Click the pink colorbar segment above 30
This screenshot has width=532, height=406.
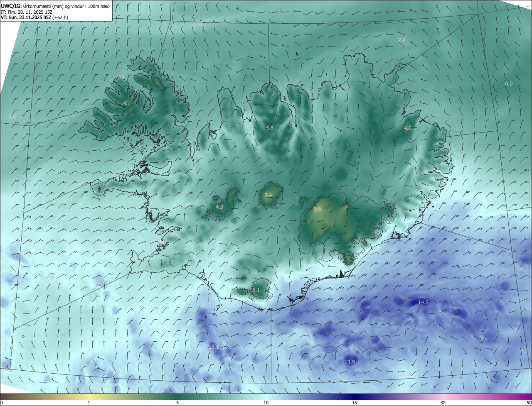(443, 396)
